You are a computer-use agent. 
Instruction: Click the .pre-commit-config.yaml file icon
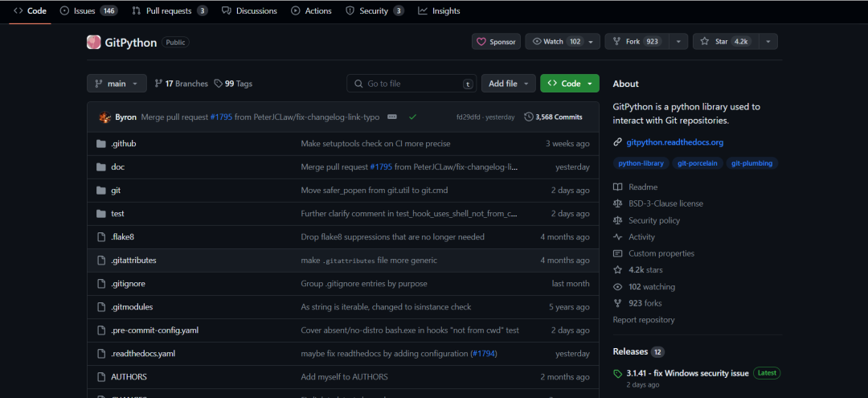pyautogui.click(x=100, y=330)
